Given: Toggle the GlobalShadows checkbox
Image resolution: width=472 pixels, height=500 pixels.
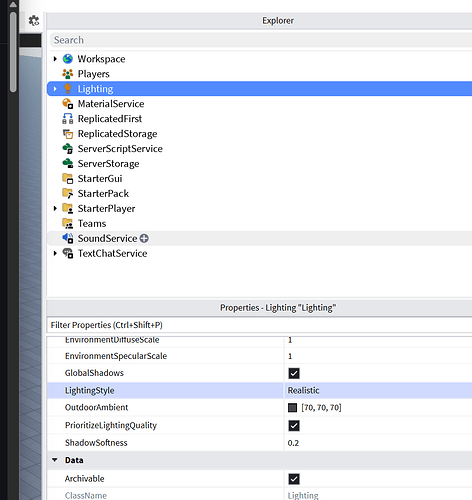Looking at the screenshot, I should pyautogui.click(x=294, y=373).
